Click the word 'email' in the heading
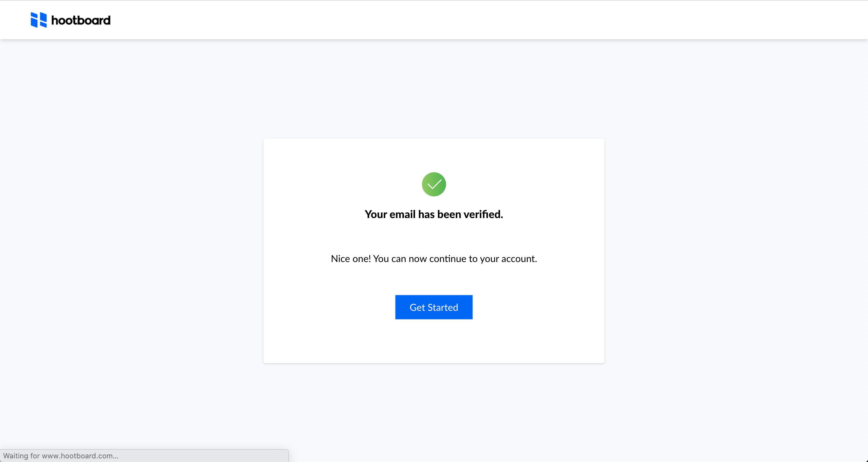This screenshot has width=868, height=462. [x=402, y=214]
